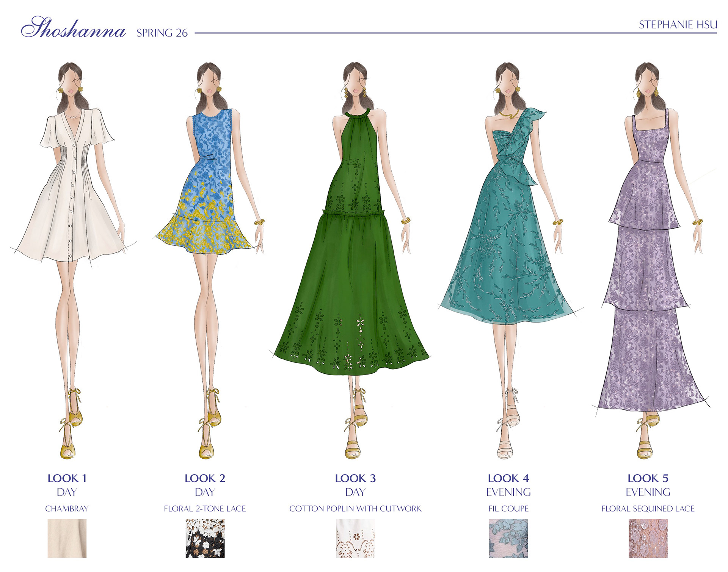
Task: Select the LOOK 4 label
Action: coord(508,478)
